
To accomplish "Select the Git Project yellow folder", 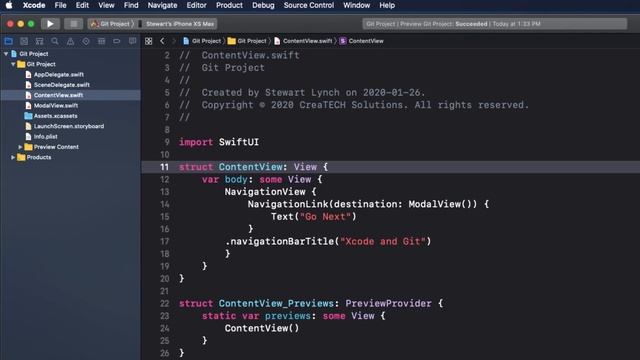I will [36, 64].
